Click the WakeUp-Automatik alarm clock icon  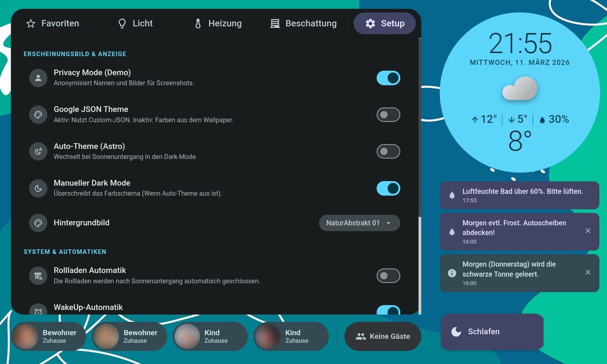click(38, 310)
